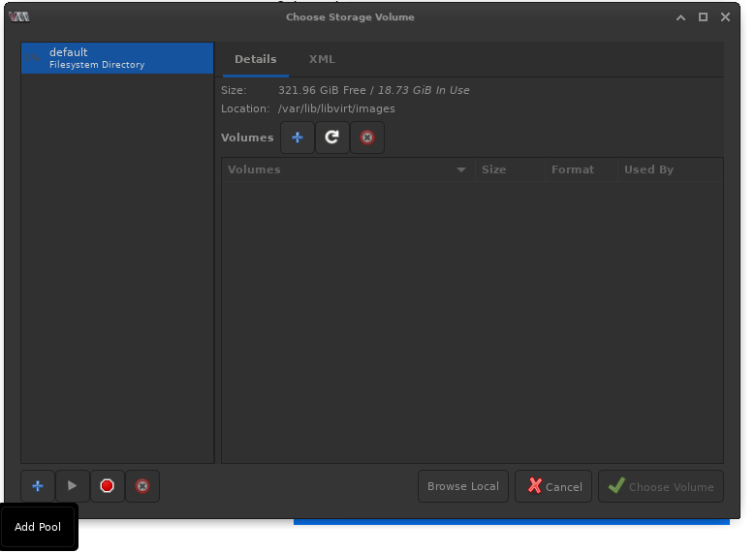Open window menu from virt-manager logo icon
Image resolution: width=756 pixels, height=553 pixels.
tap(18, 16)
